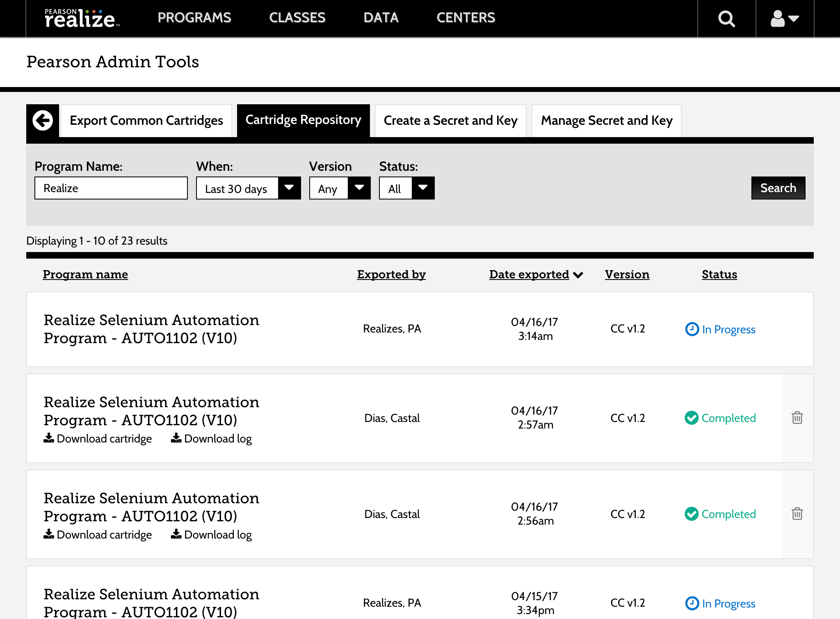The width and height of the screenshot is (840, 619).
Task: Open the user profile menu icon
Action: tap(784, 18)
